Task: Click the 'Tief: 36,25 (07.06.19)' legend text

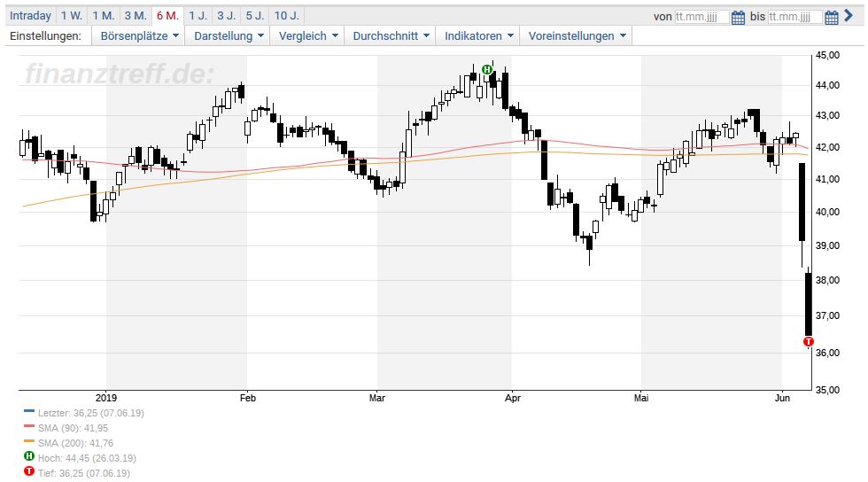Action: pyautogui.click(x=83, y=473)
